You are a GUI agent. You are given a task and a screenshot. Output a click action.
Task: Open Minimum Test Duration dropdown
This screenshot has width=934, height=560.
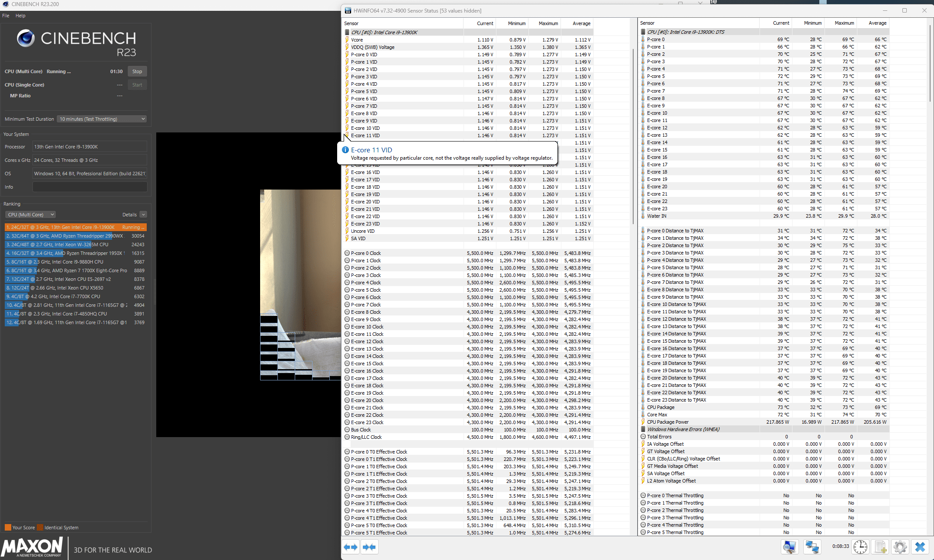[102, 119]
